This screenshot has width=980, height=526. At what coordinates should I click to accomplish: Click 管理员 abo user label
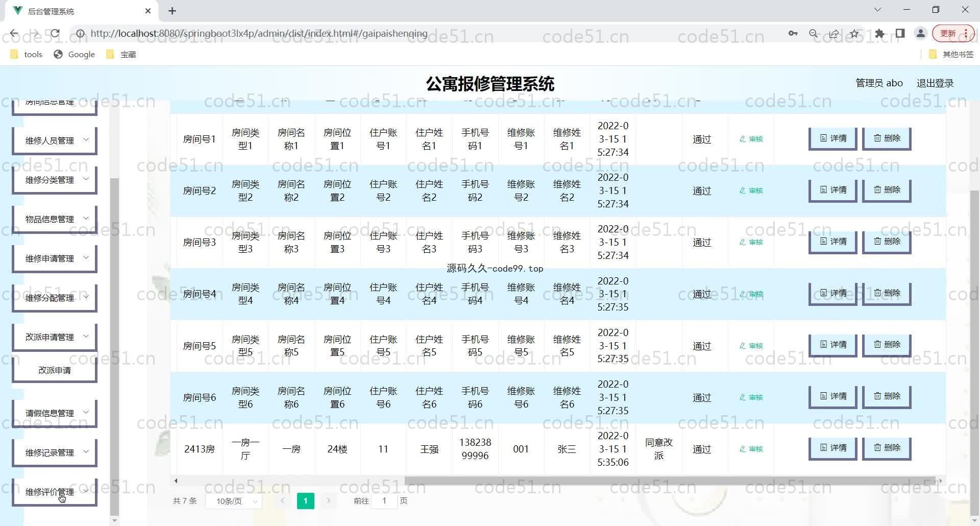[x=879, y=83]
